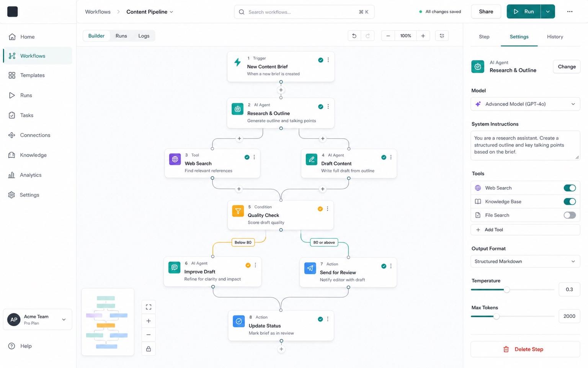Disable the Knowledge Base tool toggle
The image size is (588, 368).
click(x=570, y=202)
